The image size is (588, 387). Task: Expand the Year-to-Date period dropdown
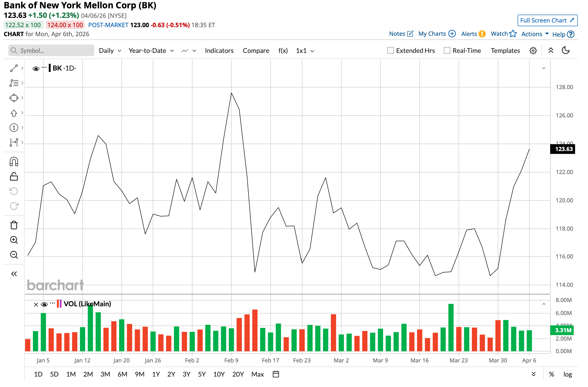tap(151, 51)
